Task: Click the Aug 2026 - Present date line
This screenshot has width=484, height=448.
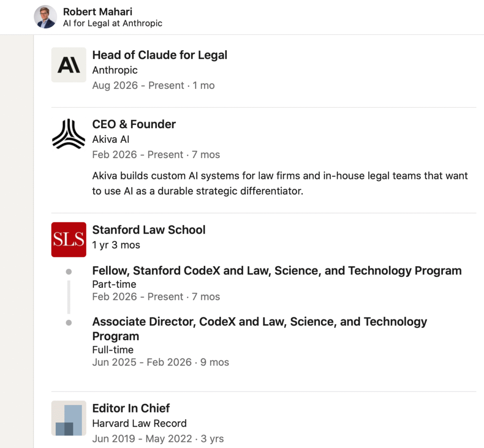Action: [154, 85]
